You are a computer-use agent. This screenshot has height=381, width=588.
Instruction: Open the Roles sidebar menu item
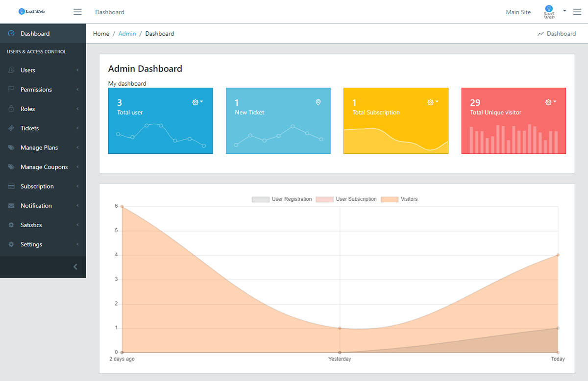tap(43, 109)
